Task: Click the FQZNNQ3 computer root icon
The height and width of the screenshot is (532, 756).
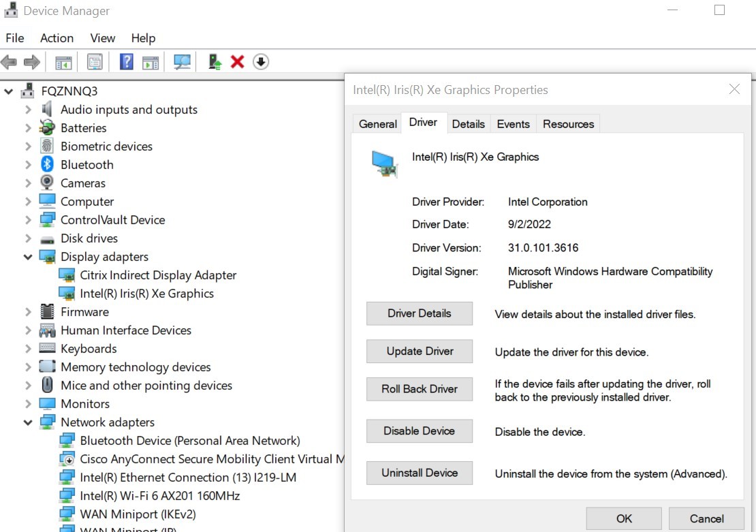Action: point(28,91)
